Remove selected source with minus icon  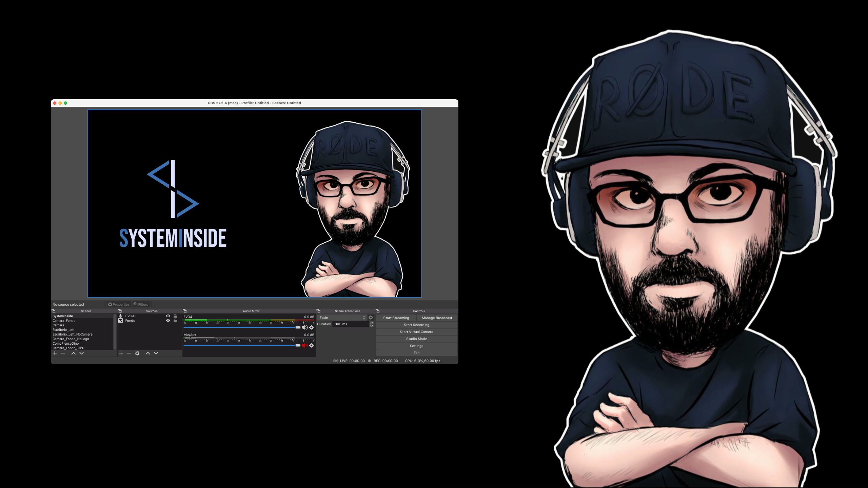click(x=129, y=353)
